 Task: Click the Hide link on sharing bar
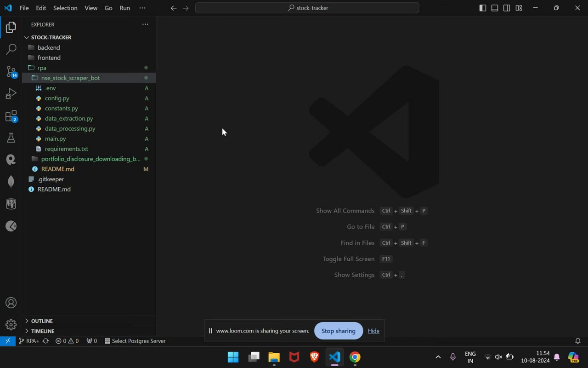click(x=373, y=331)
